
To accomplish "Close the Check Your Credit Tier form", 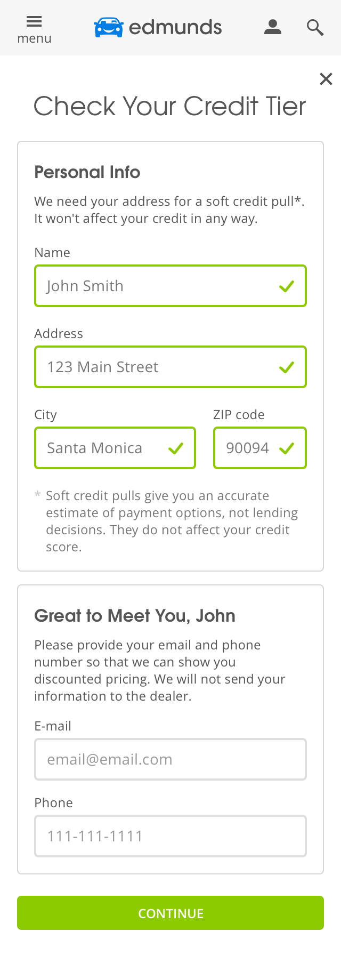I will [x=326, y=79].
